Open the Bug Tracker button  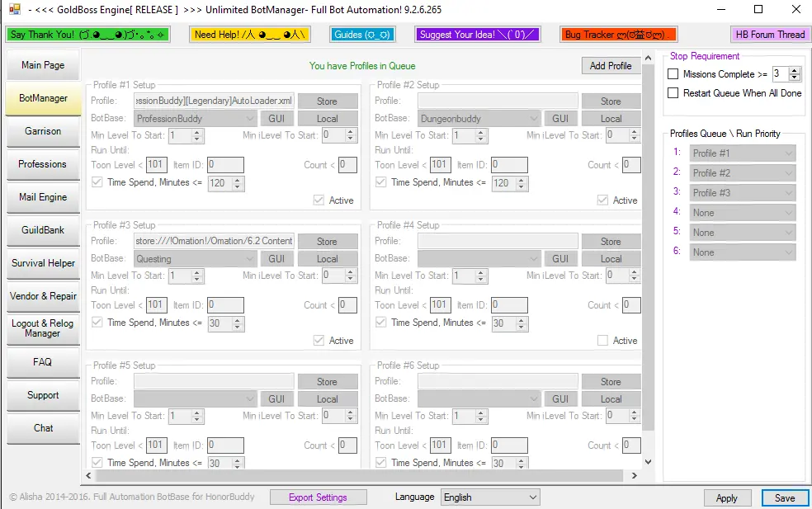tap(618, 35)
